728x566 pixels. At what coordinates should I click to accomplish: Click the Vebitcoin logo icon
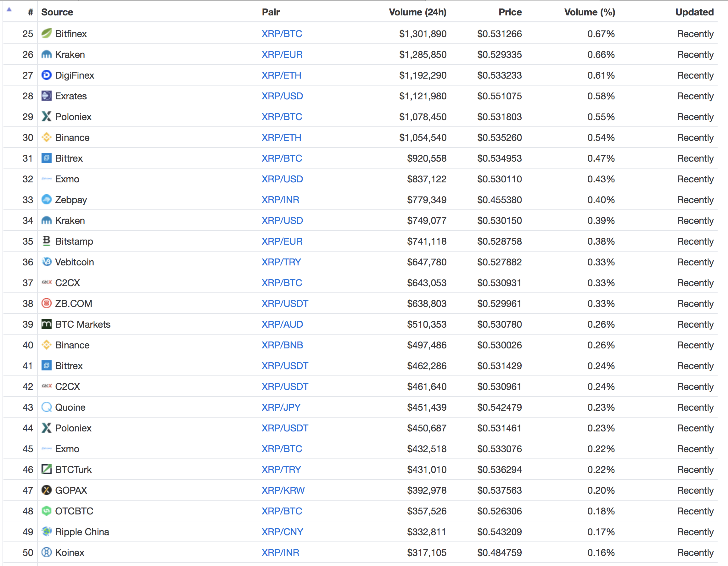pos(46,262)
